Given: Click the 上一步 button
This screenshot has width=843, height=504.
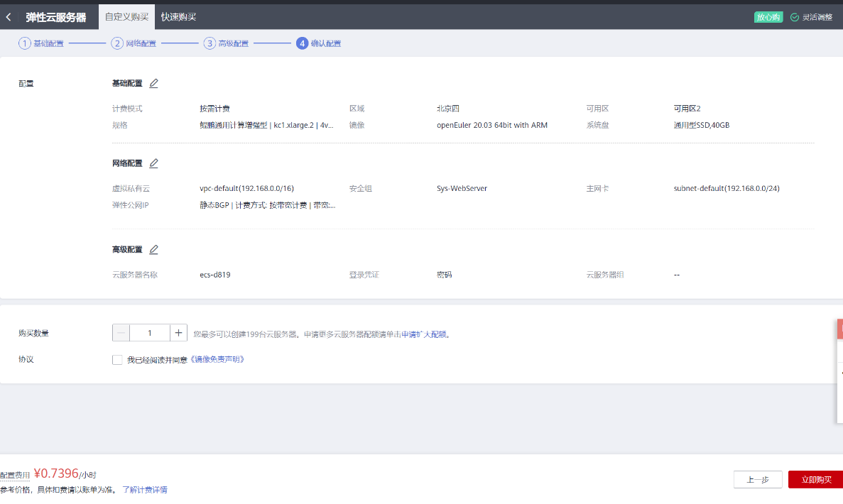Looking at the screenshot, I should click(x=758, y=479).
